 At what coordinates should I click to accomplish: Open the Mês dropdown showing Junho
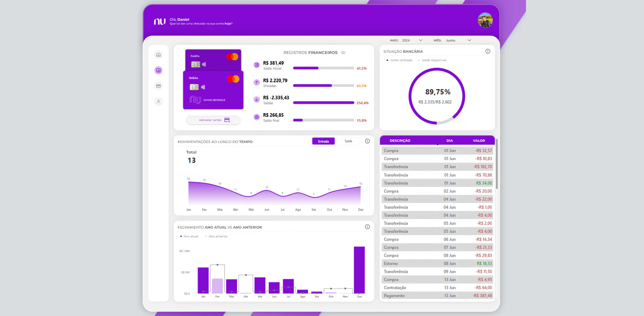point(458,40)
